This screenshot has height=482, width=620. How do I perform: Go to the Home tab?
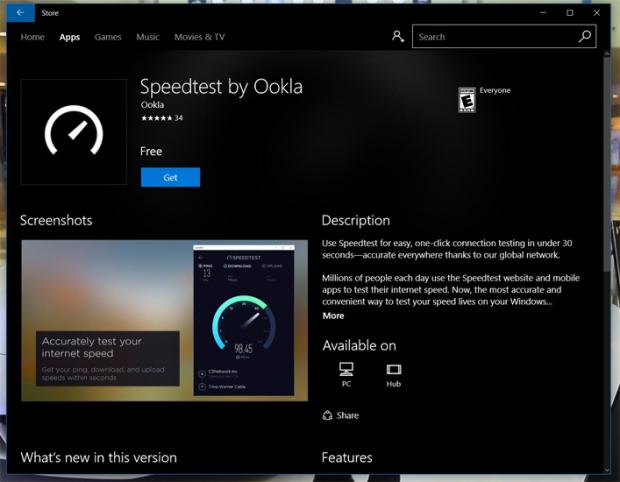[x=33, y=37]
